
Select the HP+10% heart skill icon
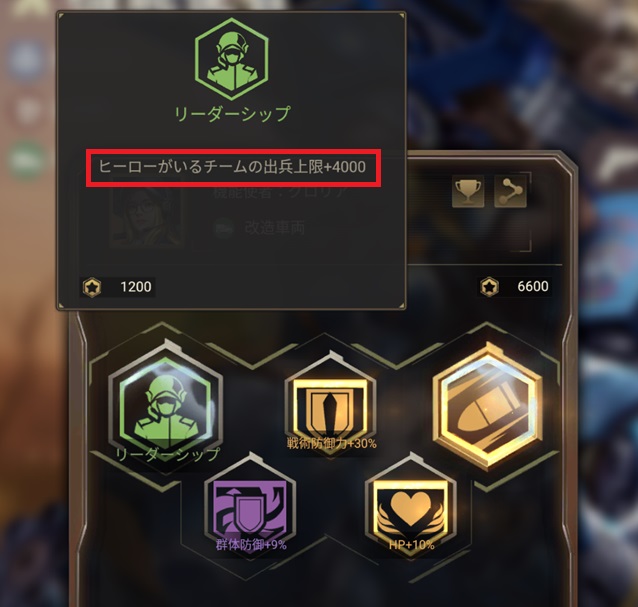pyautogui.click(x=411, y=508)
